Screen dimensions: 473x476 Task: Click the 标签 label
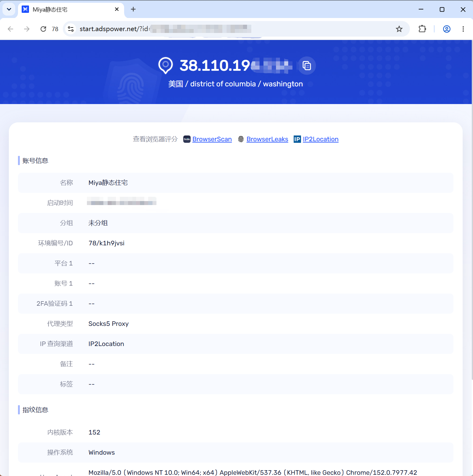pos(66,384)
